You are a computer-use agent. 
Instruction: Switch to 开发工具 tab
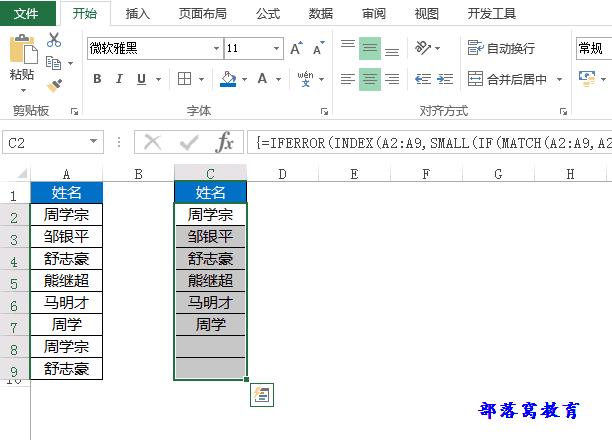click(x=492, y=14)
